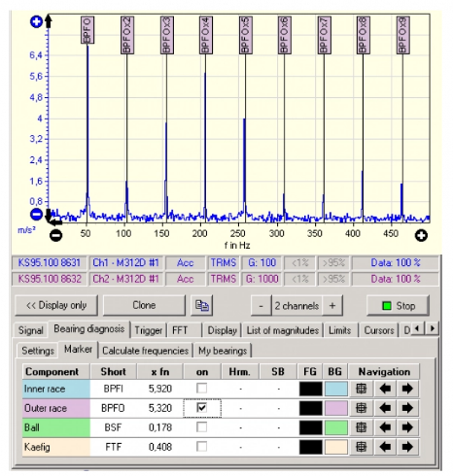
Task: Click the Outer race x fn value 5,320
Action: coord(160,408)
